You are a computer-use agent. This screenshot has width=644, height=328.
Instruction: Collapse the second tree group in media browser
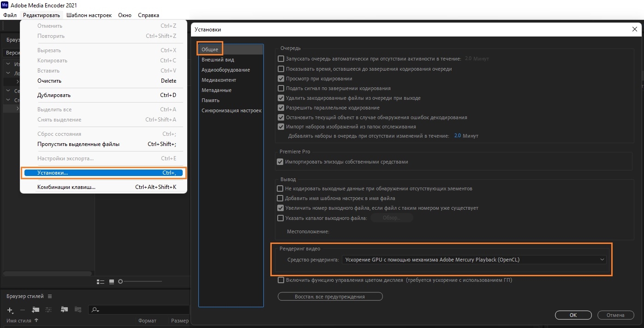(8, 73)
